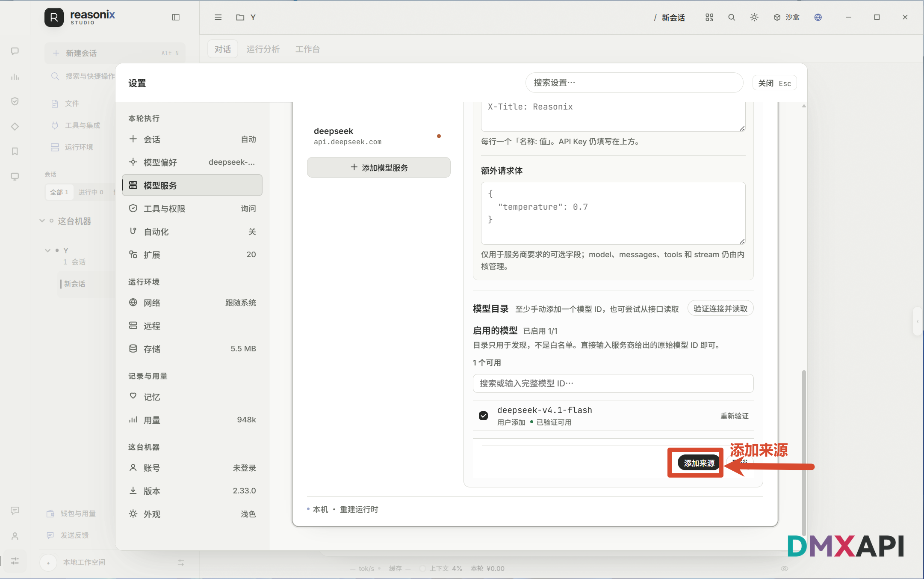Open the bookmark icon in left rail
Viewport: 924px width, 579px height.
click(x=15, y=151)
